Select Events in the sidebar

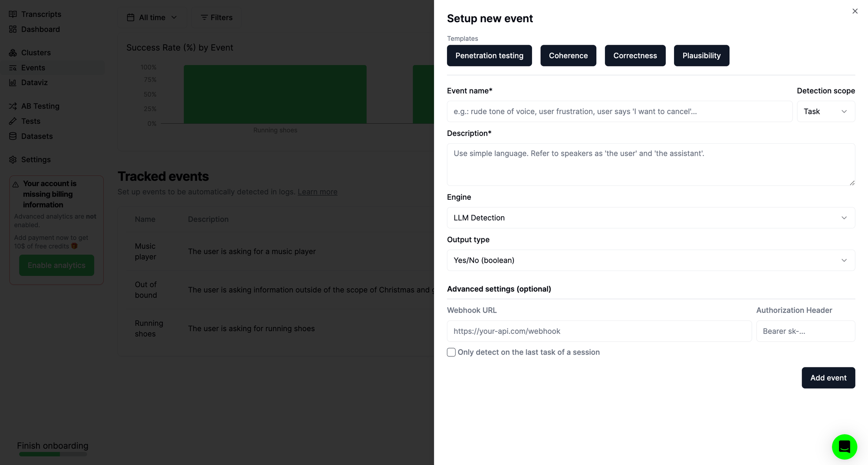click(x=33, y=68)
